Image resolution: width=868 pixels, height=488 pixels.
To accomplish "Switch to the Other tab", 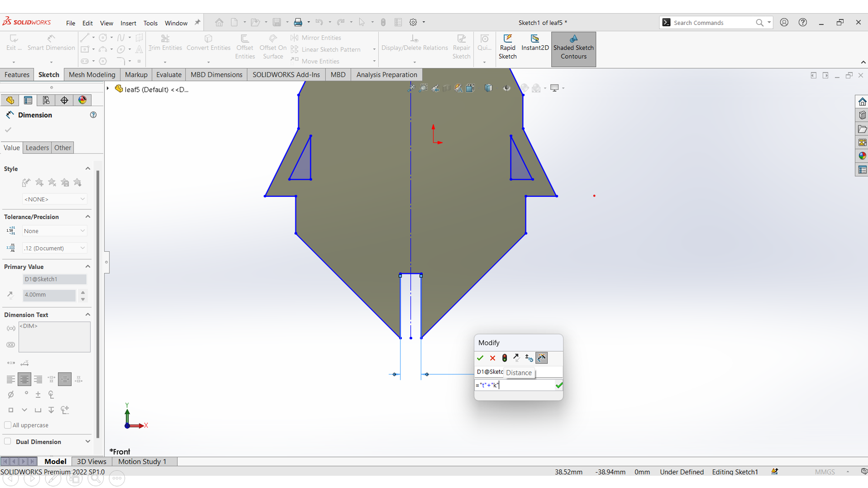I will click(62, 148).
